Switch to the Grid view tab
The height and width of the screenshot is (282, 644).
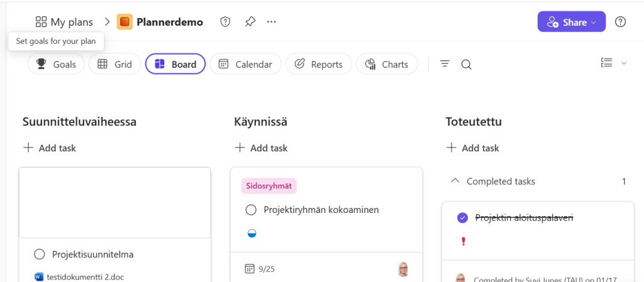coord(114,64)
